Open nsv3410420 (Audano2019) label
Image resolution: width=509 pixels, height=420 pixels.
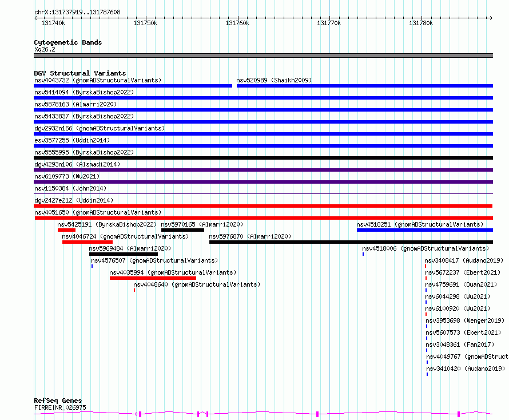tap(466, 369)
